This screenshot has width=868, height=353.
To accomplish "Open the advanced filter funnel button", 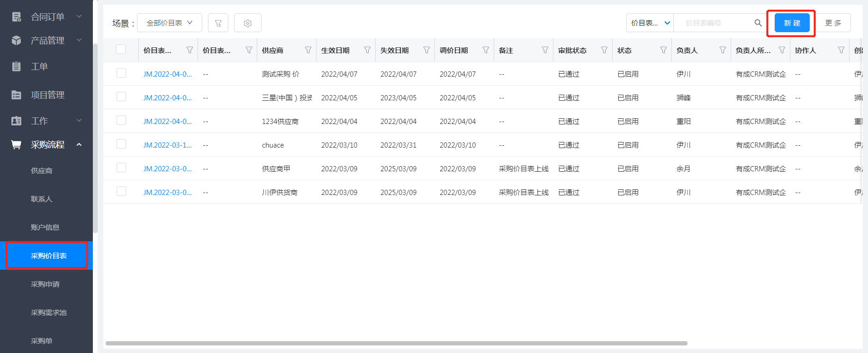I will [x=218, y=23].
